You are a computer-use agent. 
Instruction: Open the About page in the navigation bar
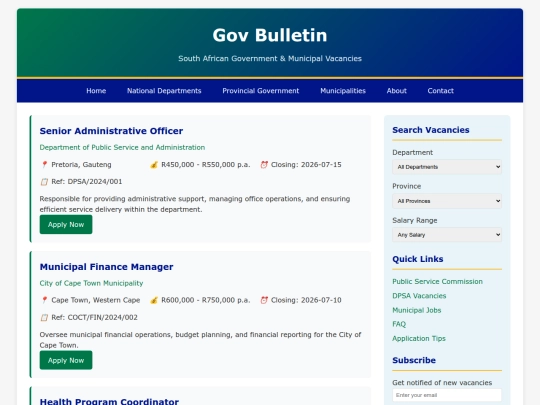click(396, 91)
